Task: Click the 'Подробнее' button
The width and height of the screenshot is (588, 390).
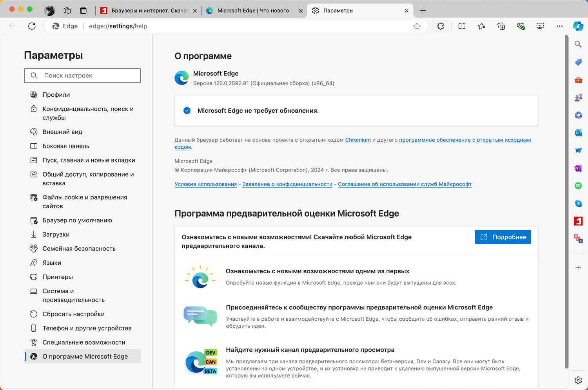Action: (x=503, y=237)
